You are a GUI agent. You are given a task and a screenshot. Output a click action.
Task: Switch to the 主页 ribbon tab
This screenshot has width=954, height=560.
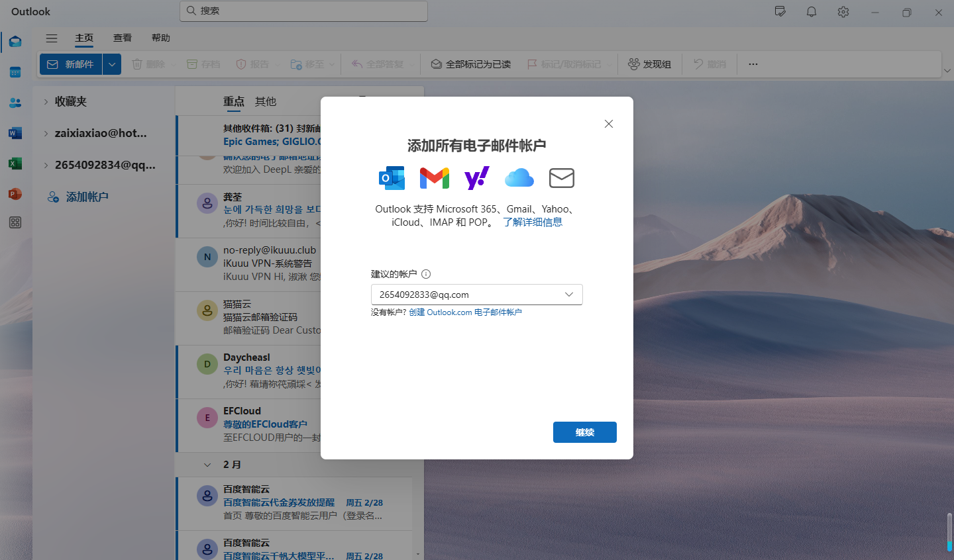(x=84, y=38)
